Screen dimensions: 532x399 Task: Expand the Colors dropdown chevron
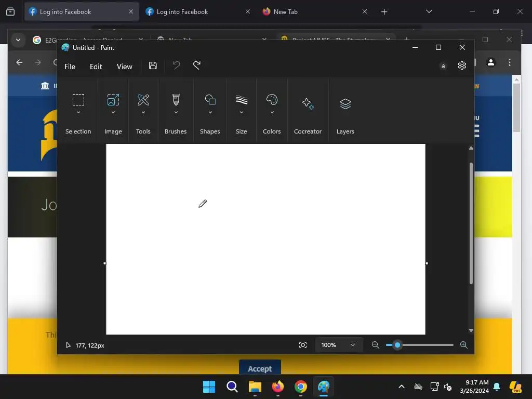pos(272,112)
